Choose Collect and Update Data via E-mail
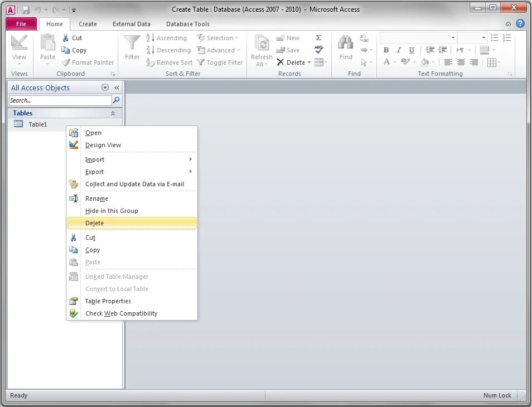 132,184
